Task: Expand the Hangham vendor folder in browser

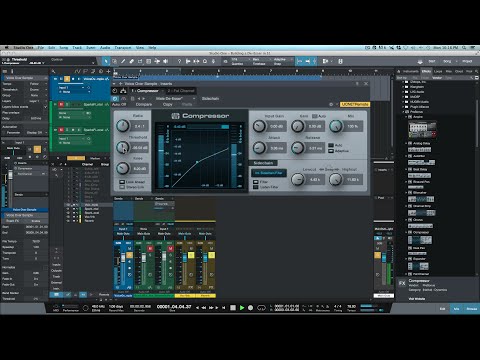Action: 403,87
